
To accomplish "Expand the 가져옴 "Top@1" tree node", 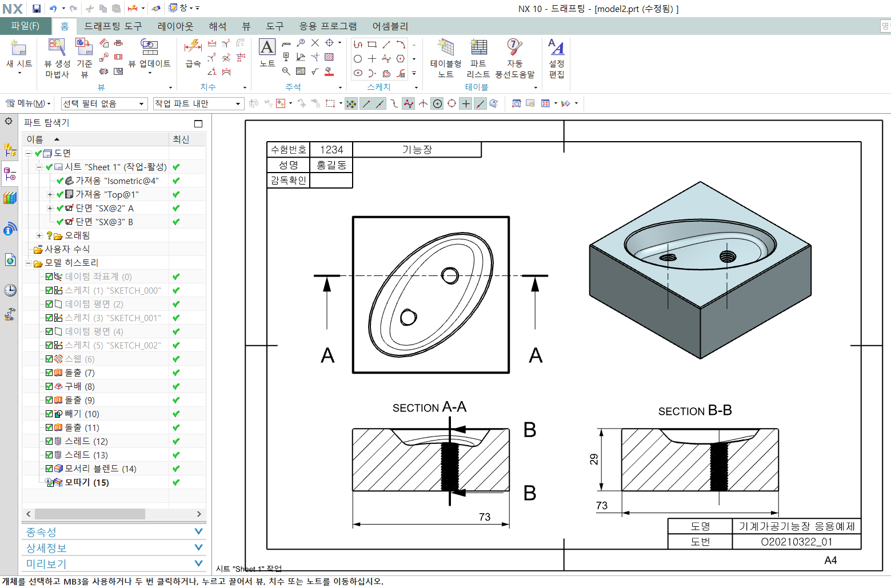I will 50,194.
